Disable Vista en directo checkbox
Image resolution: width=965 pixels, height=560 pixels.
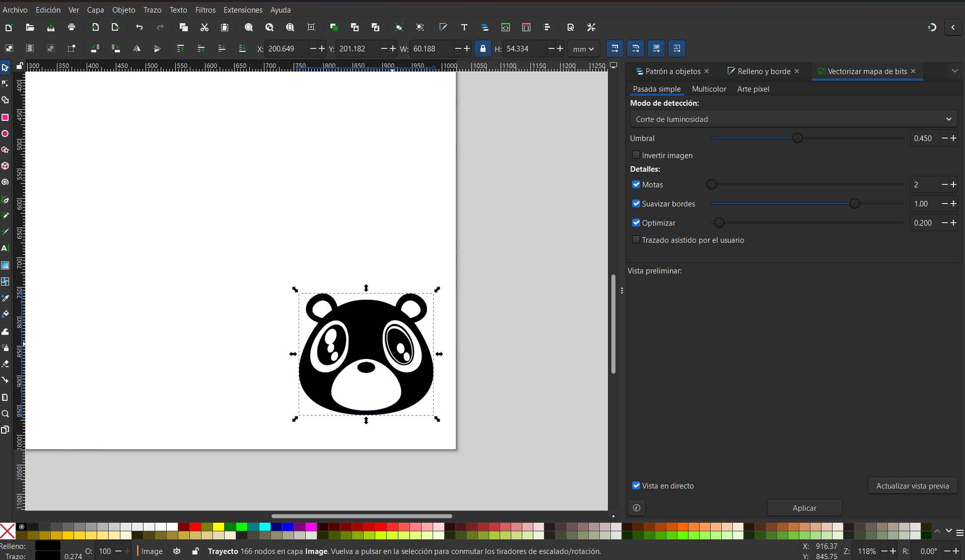pyautogui.click(x=636, y=486)
